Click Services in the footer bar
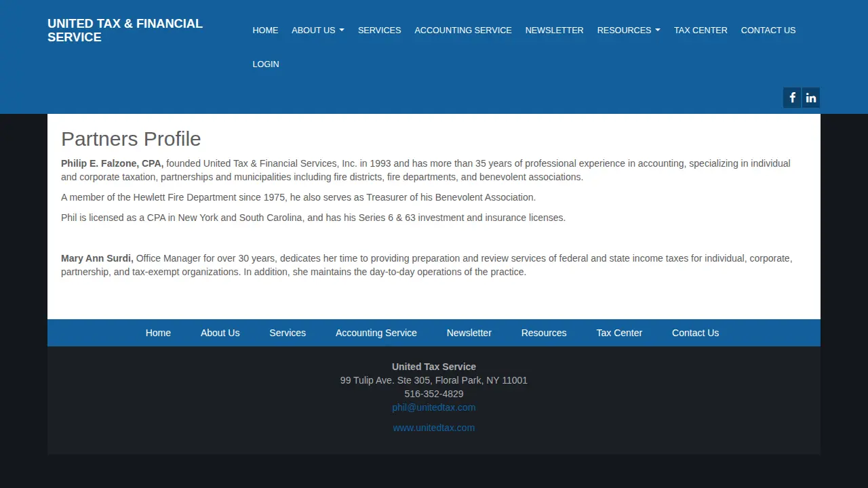 point(288,333)
